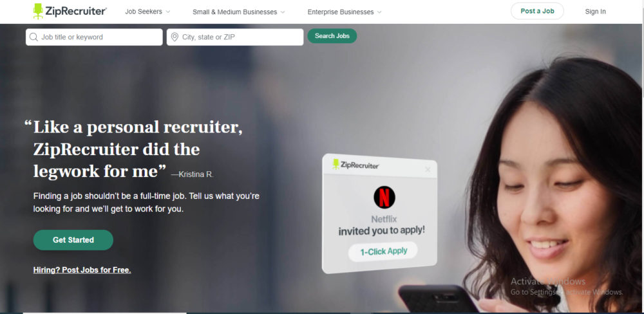Click the chair icon in the popup card header

pos(336,164)
